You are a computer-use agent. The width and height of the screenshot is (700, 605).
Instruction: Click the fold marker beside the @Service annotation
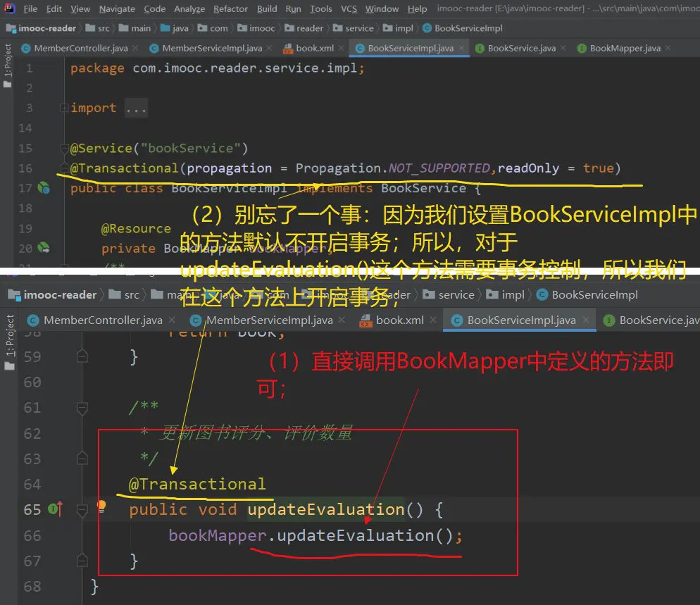[x=65, y=149]
